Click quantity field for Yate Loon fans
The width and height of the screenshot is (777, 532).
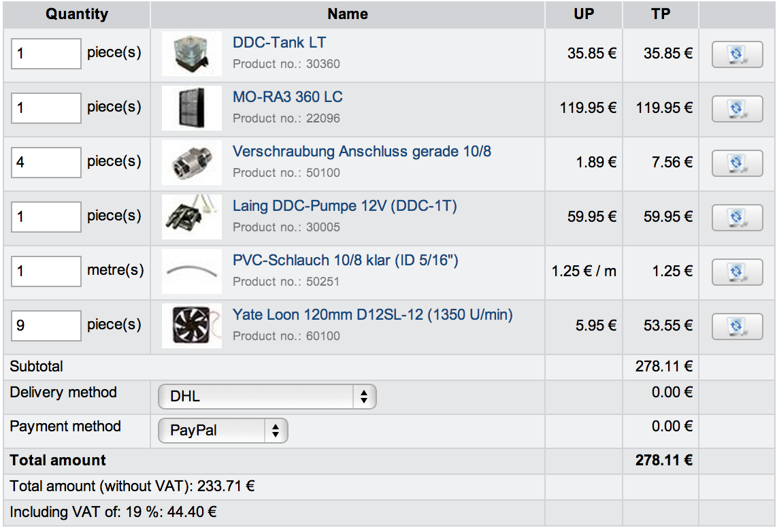[46, 326]
